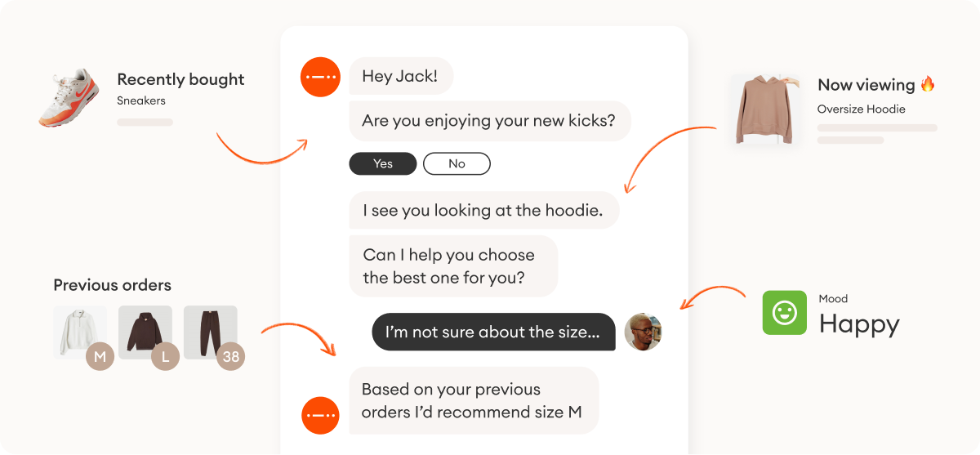980x455 pixels.
Task: Click the orange chatbot avatar beside Hey Jack
Action: (x=320, y=78)
